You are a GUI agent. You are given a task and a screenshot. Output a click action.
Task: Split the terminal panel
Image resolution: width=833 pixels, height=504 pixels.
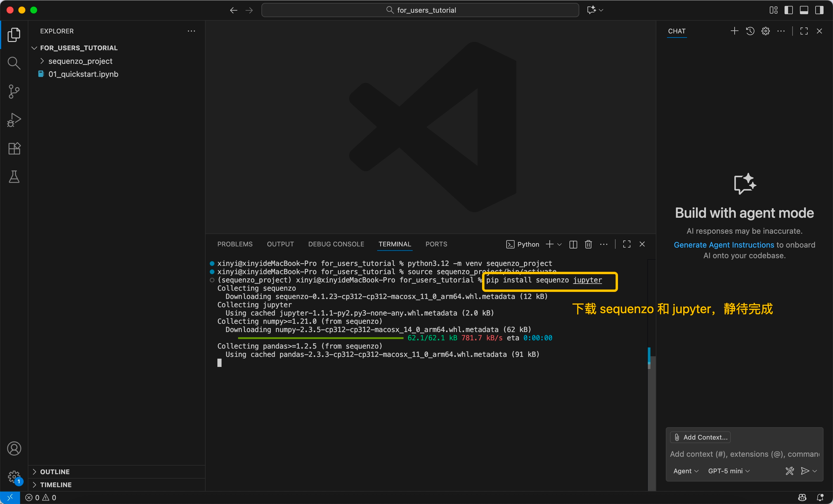[x=573, y=244]
